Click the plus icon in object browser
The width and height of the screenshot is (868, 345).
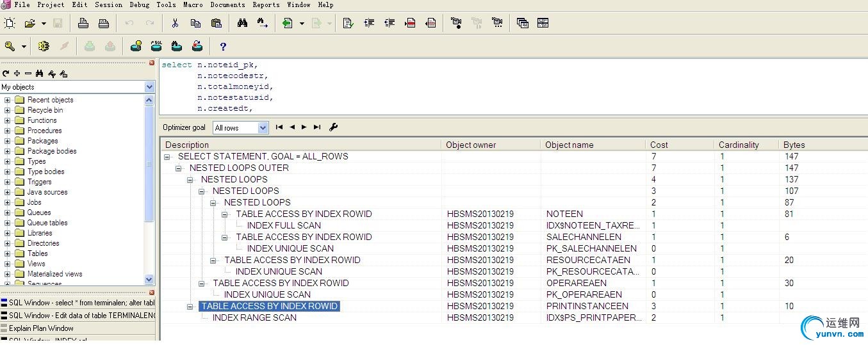click(x=17, y=74)
